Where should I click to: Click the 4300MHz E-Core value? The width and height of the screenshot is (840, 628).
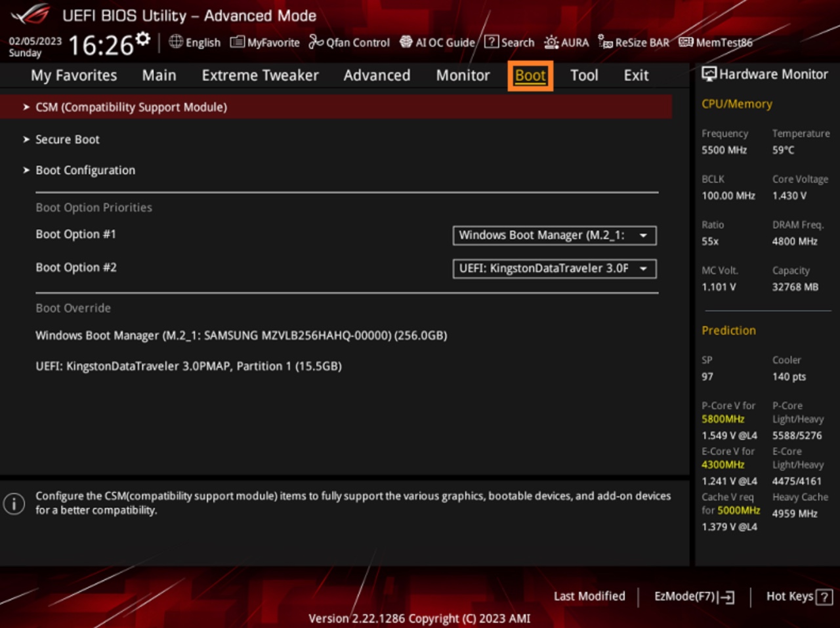tap(723, 465)
